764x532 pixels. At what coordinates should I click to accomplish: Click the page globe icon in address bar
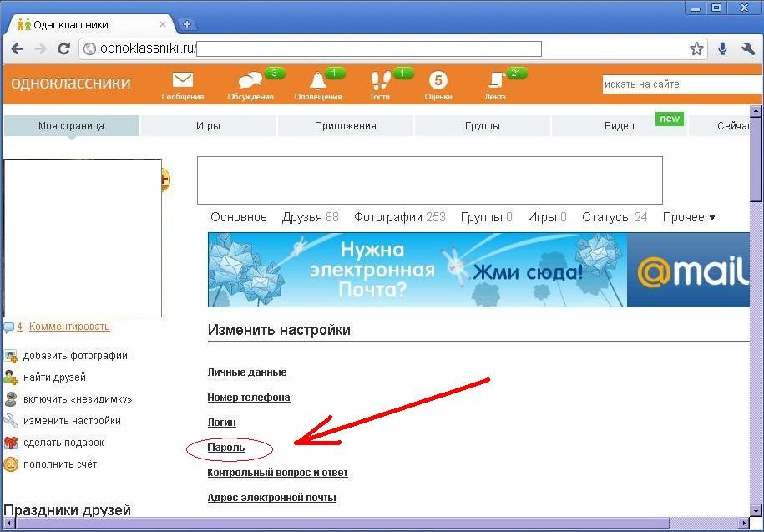click(89, 48)
